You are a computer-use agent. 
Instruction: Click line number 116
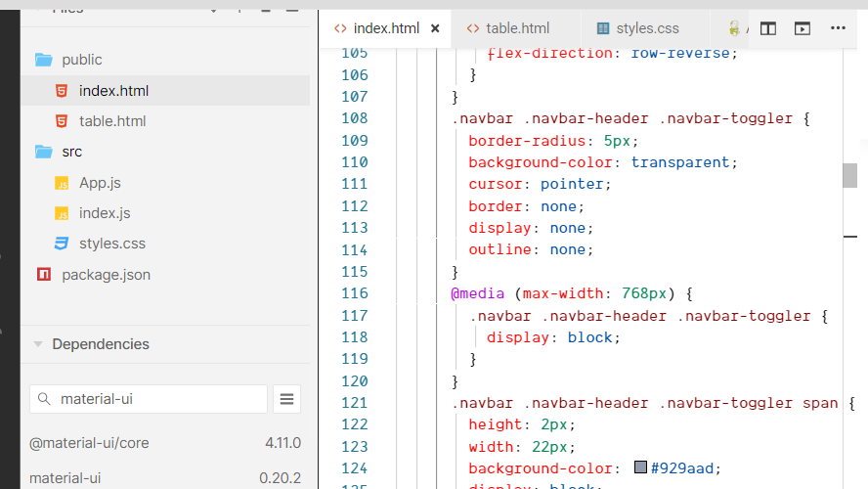tap(354, 293)
